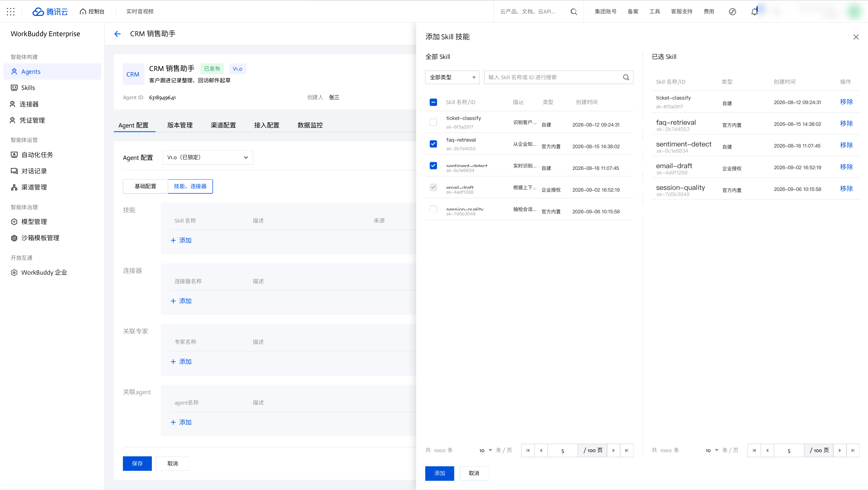This screenshot has width=868, height=490.
Task: Open the 全部类型 type filter dropdown
Action: (452, 78)
